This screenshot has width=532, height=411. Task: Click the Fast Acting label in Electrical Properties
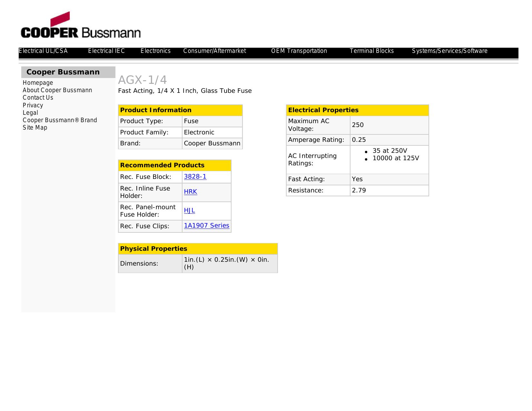[x=306, y=179]
